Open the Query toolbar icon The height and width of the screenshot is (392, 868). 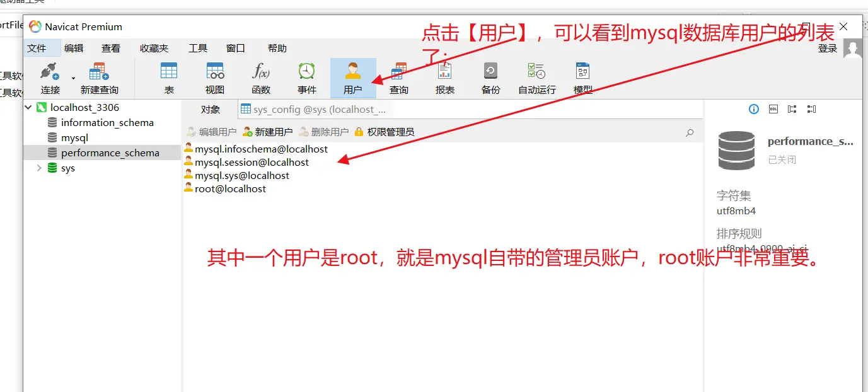[x=399, y=78]
